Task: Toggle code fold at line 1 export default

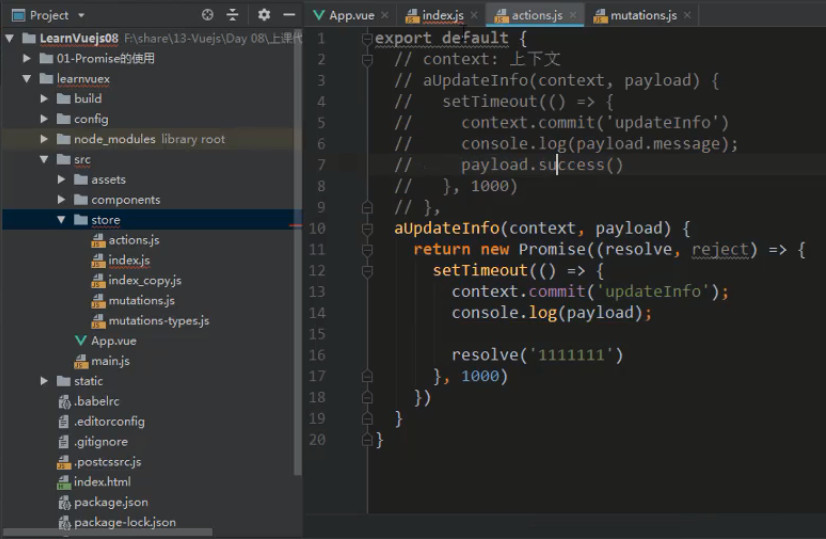Action: click(367, 38)
